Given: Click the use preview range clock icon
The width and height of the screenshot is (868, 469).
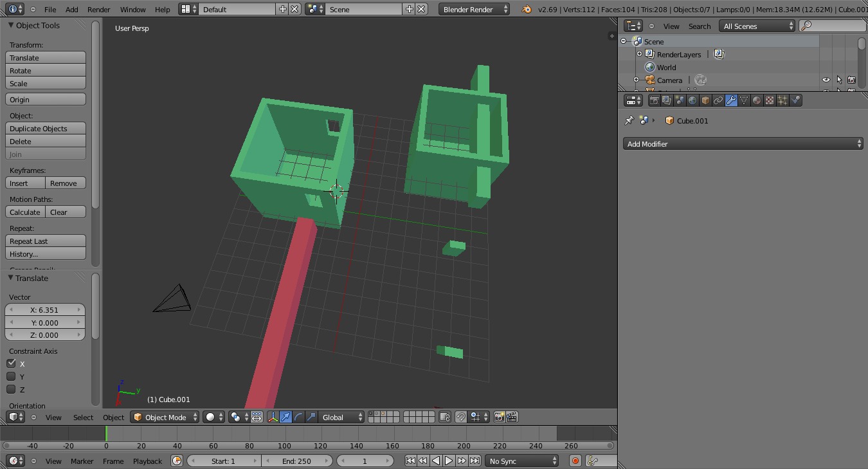Looking at the screenshot, I should coord(177,461).
